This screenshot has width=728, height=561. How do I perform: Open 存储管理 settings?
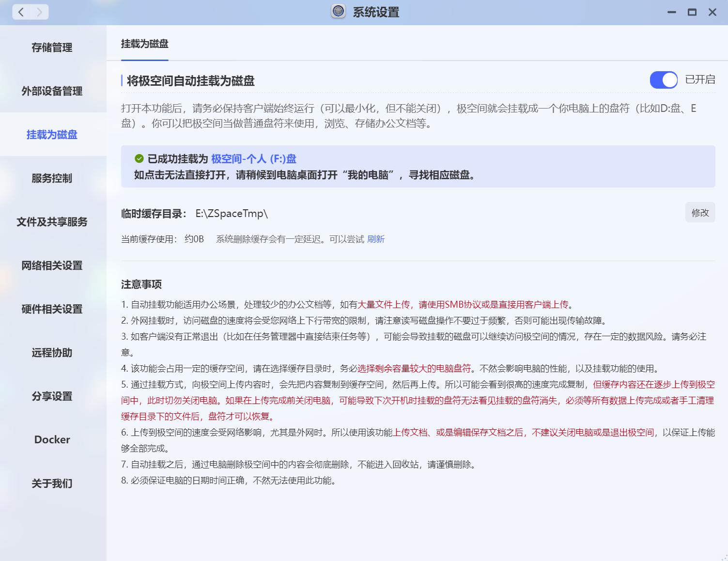[x=52, y=47]
